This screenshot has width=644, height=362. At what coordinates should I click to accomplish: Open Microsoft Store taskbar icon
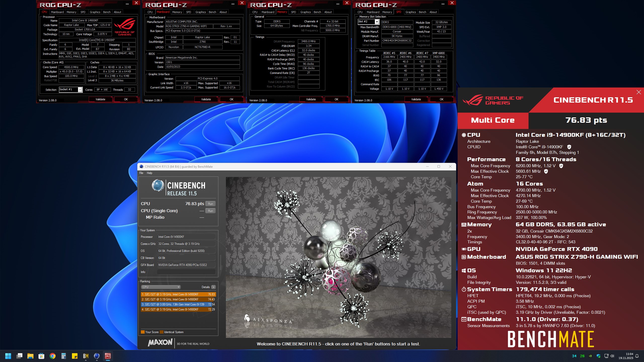coord(42,356)
